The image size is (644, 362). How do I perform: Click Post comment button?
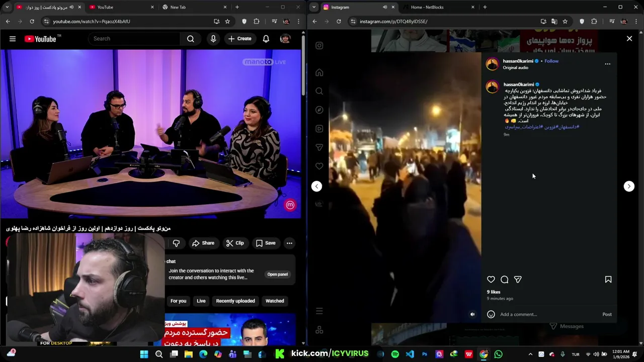607,314
